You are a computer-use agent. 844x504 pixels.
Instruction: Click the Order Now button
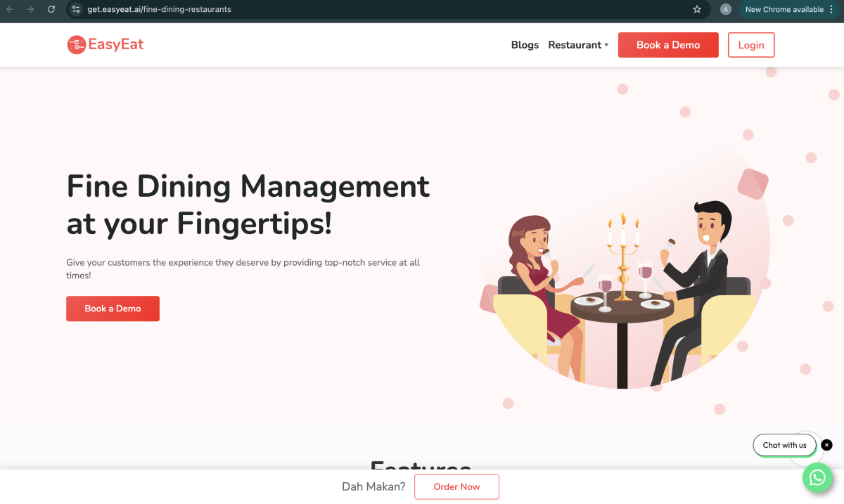pos(456,486)
